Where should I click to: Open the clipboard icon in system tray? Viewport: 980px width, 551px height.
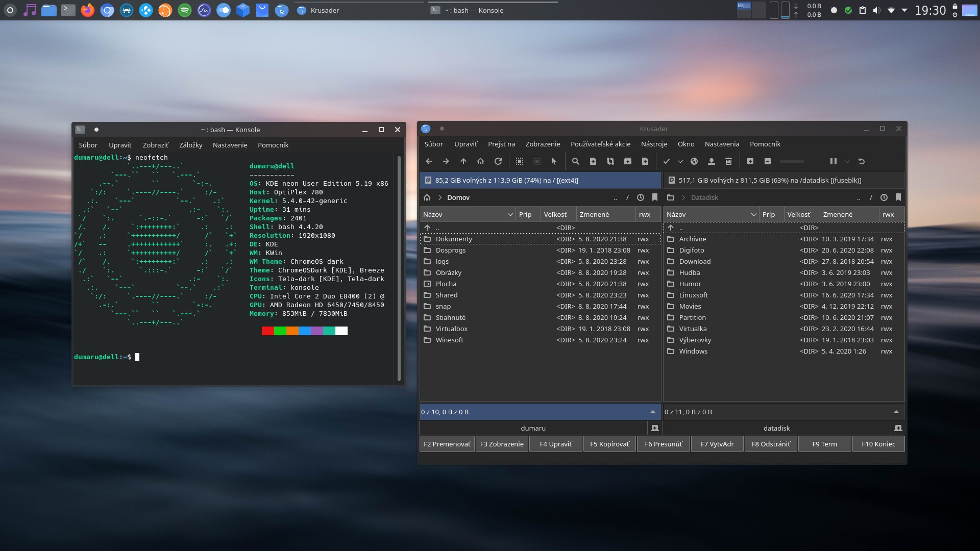pos(863,10)
